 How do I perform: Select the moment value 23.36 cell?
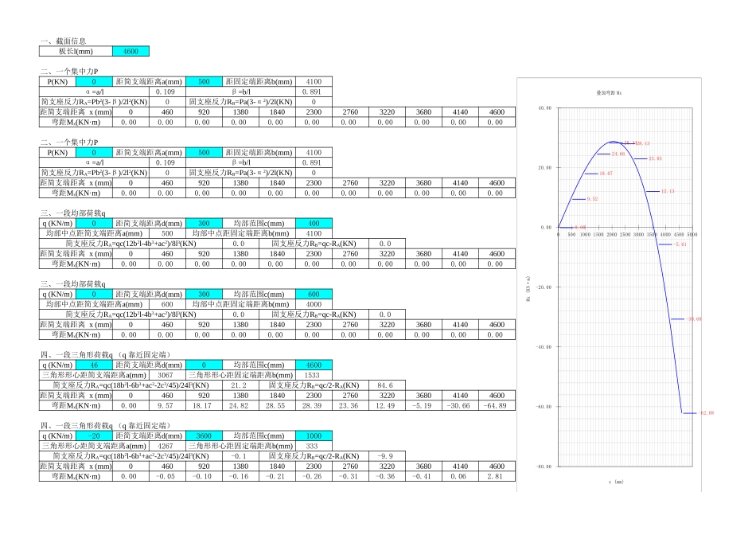[350, 406]
